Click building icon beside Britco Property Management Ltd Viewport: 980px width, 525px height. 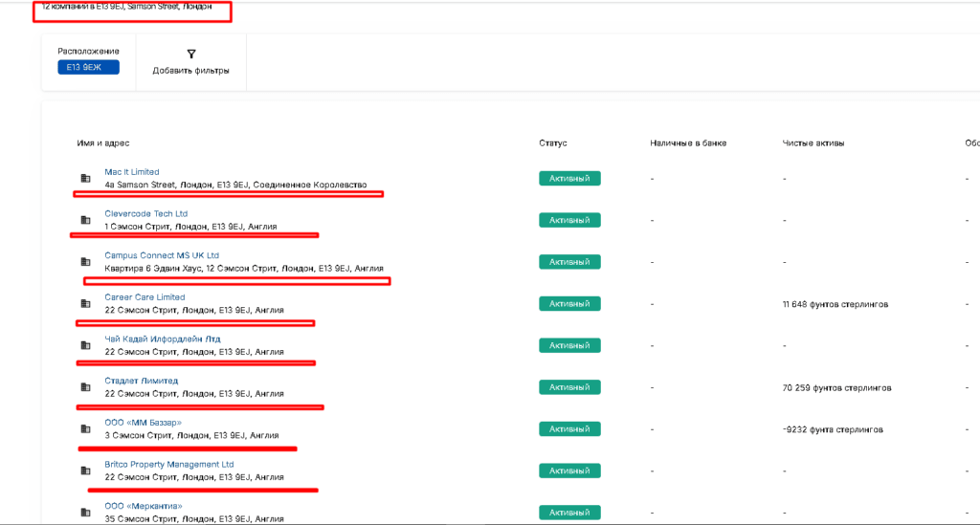(x=85, y=470)
